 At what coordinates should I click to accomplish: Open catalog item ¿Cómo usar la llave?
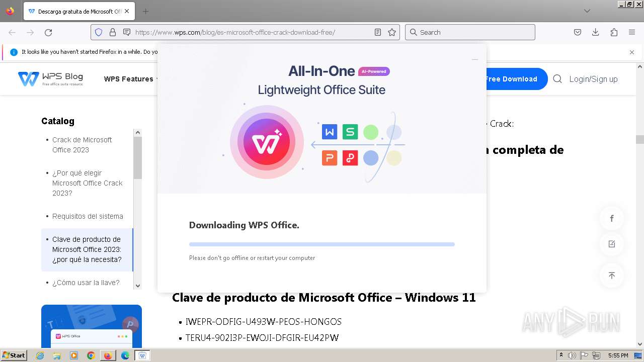pos(86,283)
